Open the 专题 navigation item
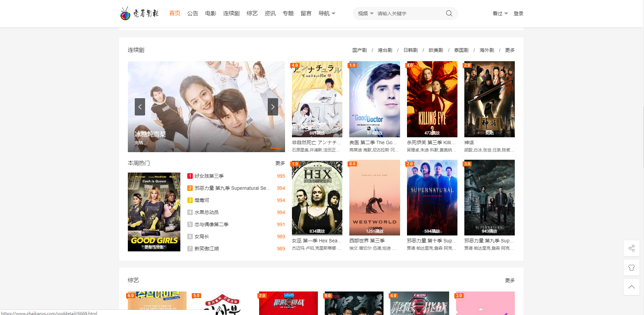Viewport: 644px width, 315px height. point(288,13)
